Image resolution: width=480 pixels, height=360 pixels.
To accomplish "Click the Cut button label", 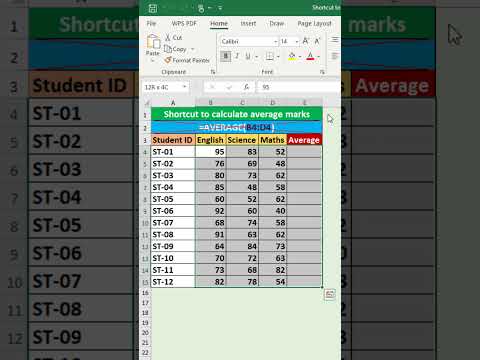I will (x=177, y=38).
